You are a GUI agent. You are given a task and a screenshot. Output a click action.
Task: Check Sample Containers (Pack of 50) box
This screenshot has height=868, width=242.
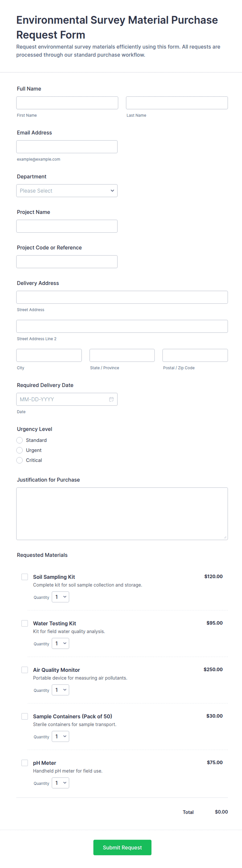coord(24,716)
